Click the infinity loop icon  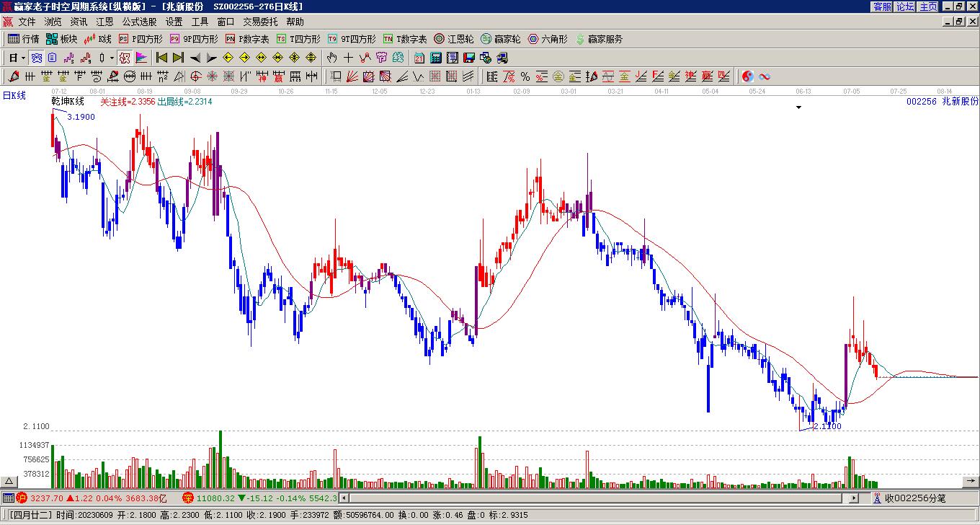765,76
